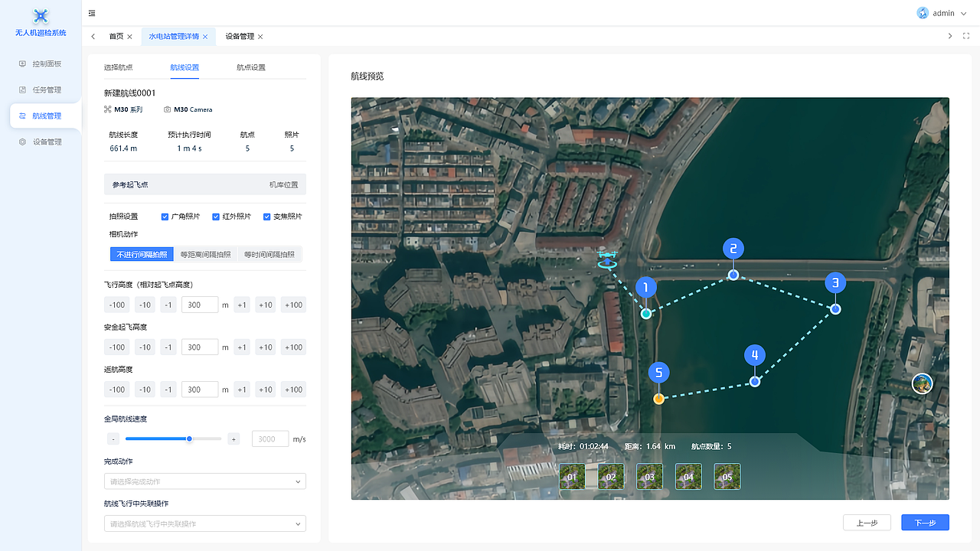
Task: Open waypoint photo thumbnail 02
Action: click(611, 476)
